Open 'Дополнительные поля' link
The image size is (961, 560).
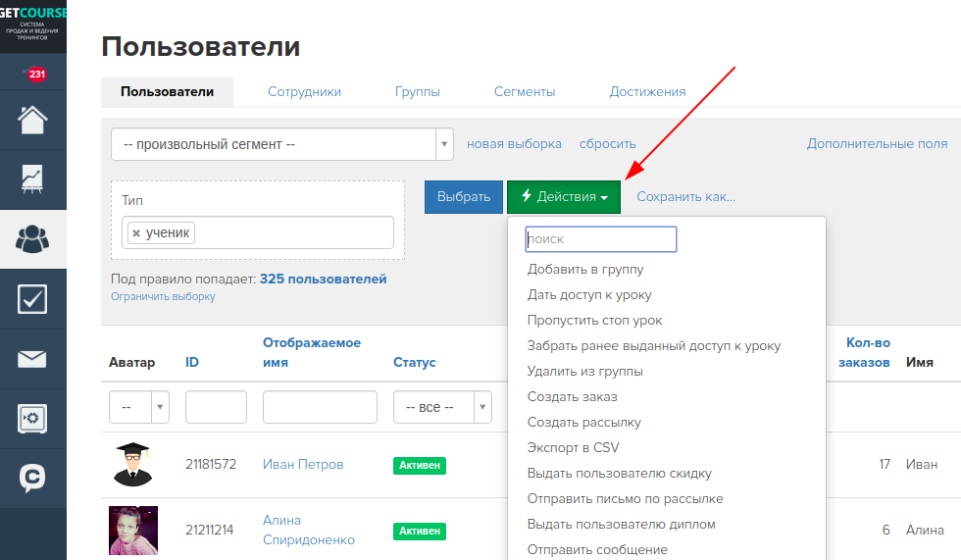(x=877, y=144)
